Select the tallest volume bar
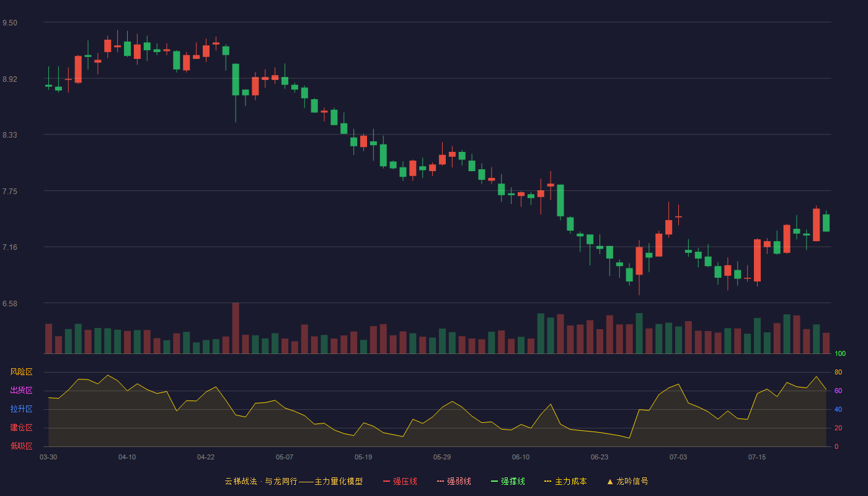 (236, 328)
